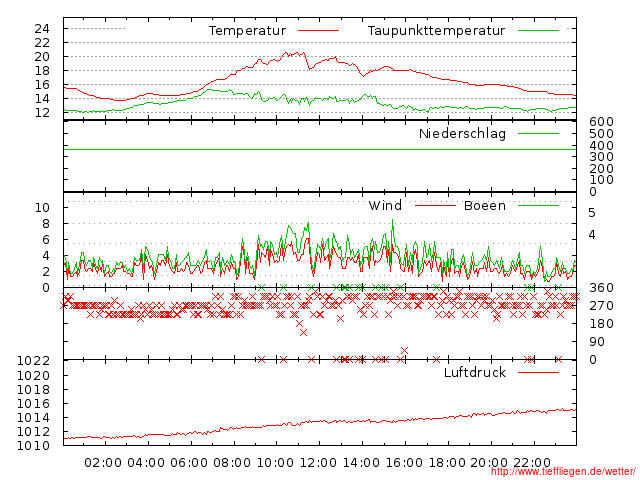640x480 pixels.
Task: Click the Wind legend label
Action: 385,205
